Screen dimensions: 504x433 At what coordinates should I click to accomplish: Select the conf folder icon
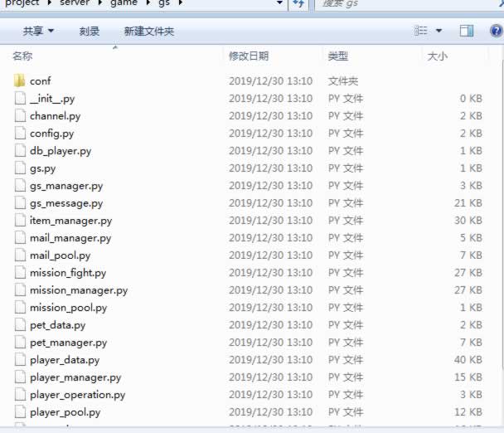click(21, 81)
